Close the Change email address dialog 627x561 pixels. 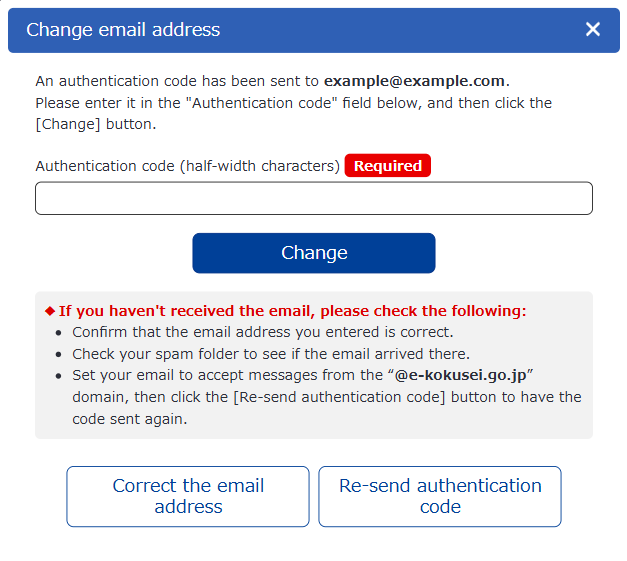pyautogui.click(x=593, y=30)
